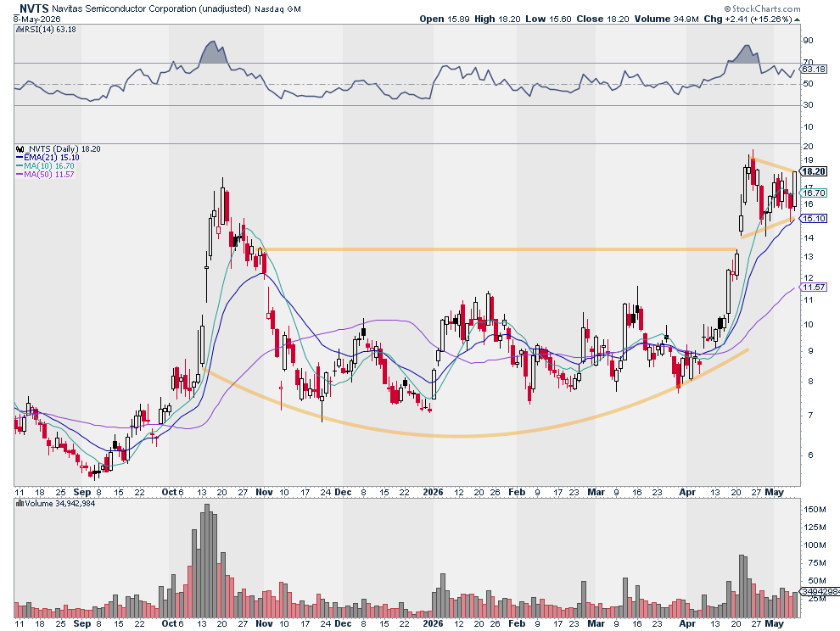This screenshot has height=631, width=840.
Task: Click the 100M label on the volume scale
Action: 815,545
